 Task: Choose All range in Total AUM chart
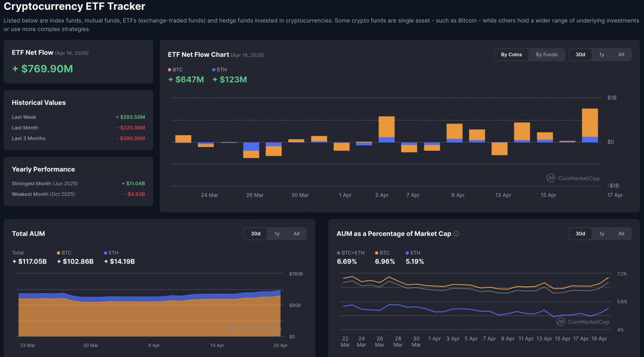(x=296, y=234)
